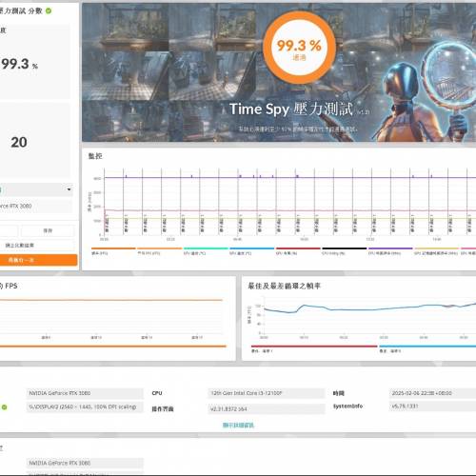Click the green check icon beside the stress test score title

point(49,10)
